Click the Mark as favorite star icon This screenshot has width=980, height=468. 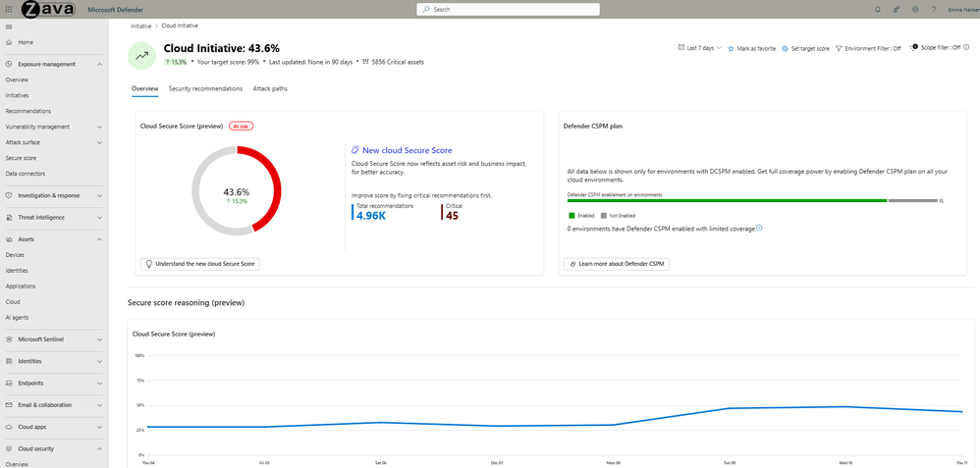[731, 48]
